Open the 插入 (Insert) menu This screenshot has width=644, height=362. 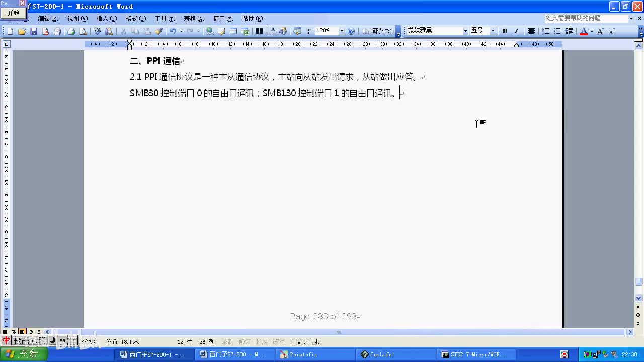click(x=106, y=19)
